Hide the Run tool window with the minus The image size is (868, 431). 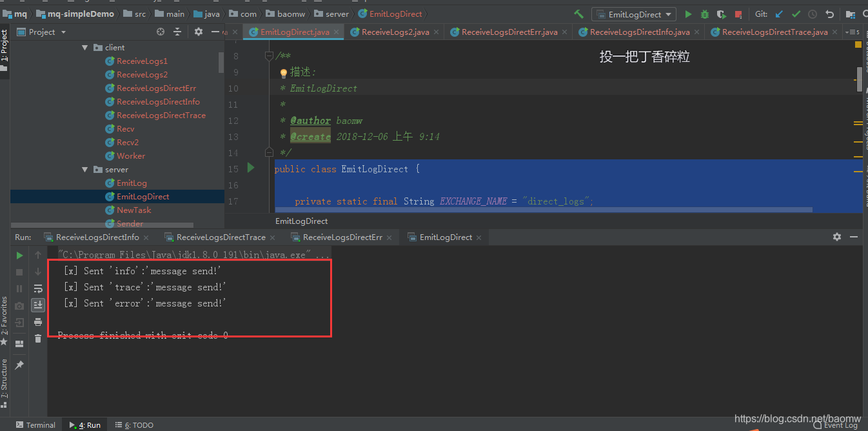click(x=854, y=237)
